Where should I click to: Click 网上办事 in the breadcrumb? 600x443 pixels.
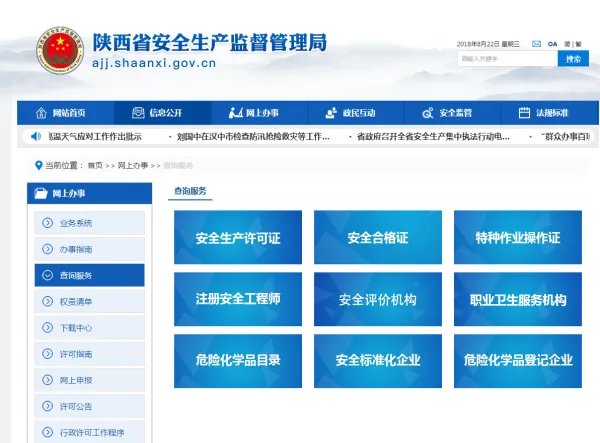pyautogui.click(x=133, y=165)
